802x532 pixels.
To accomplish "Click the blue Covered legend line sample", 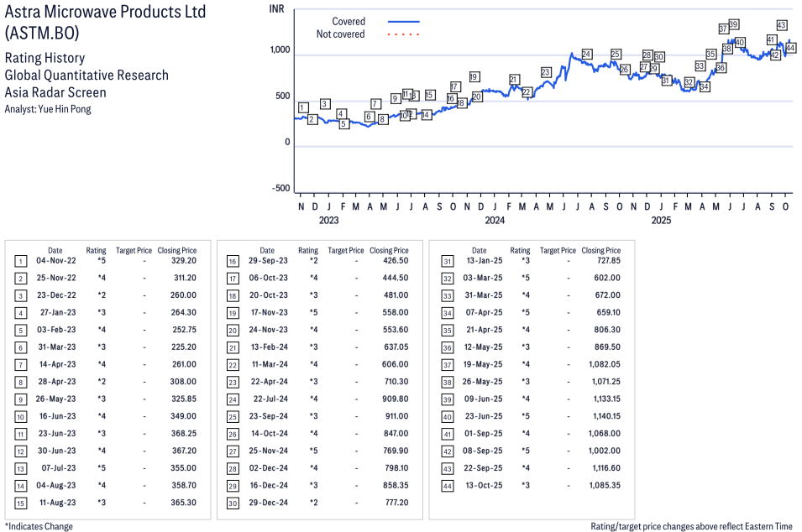I will click(403, 22).
